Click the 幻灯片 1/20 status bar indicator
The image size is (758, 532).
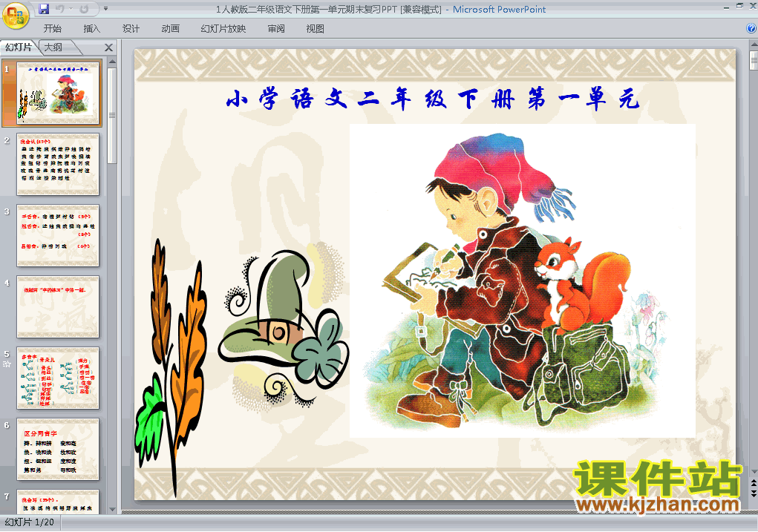tap(30, 522)
